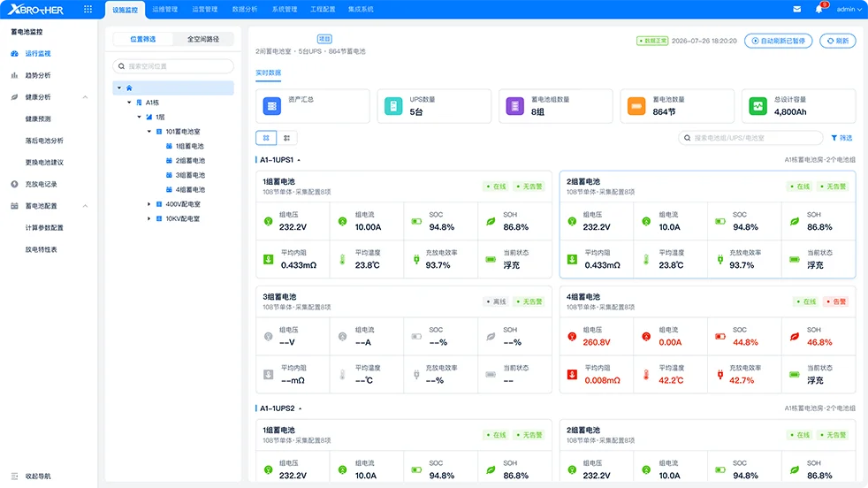Click the battery group/UPS search field
Screen dimensions: 868x488
tap(750, 138)
